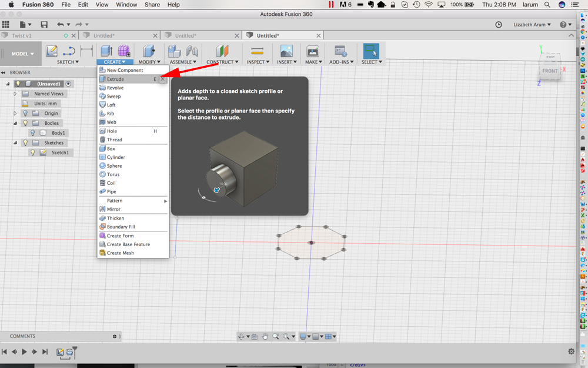Choose Loft from the Create menu
This screenshot has width=588, height=368.
[133, 105]
